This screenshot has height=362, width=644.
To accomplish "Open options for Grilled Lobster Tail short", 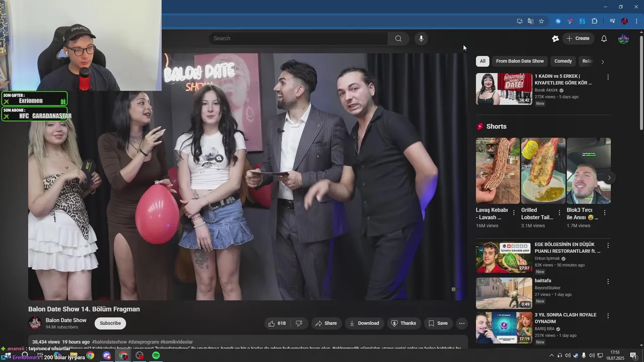I will (559, 213).
